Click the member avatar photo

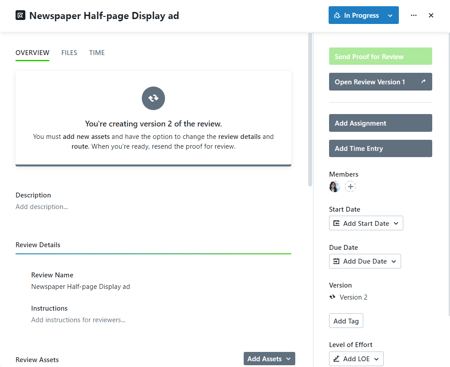(x=334, y=187)
